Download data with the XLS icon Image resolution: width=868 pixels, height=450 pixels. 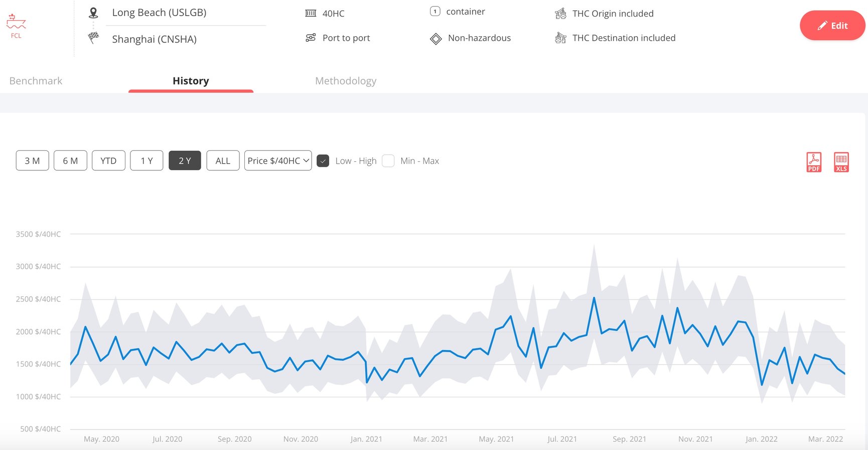pyautogui.click(x=841, y=162)
